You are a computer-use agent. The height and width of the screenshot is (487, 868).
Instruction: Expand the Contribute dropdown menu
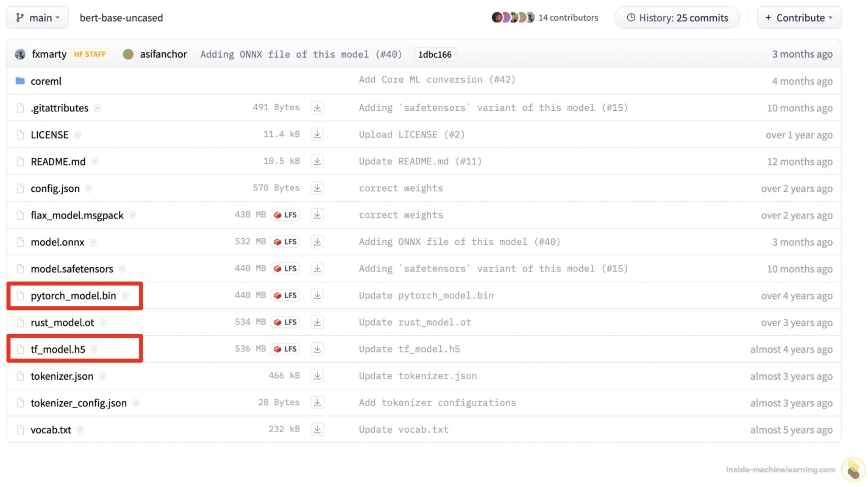[799, 18]
